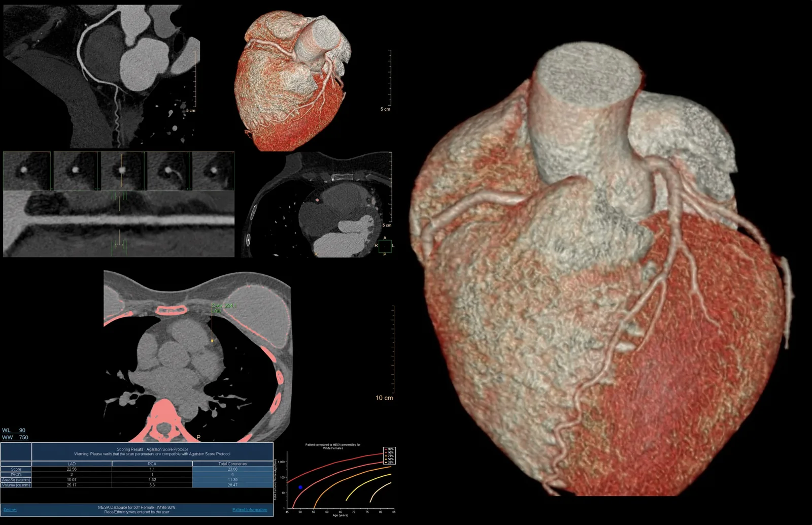
Task: Click the Volume (cu.mm) row label
Action: (16, 485)
